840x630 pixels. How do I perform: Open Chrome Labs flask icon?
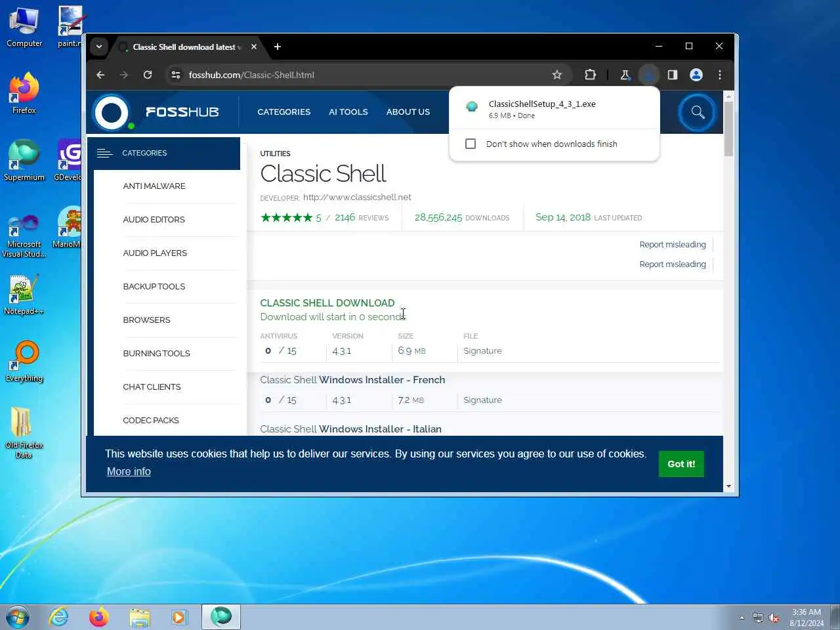625,75
